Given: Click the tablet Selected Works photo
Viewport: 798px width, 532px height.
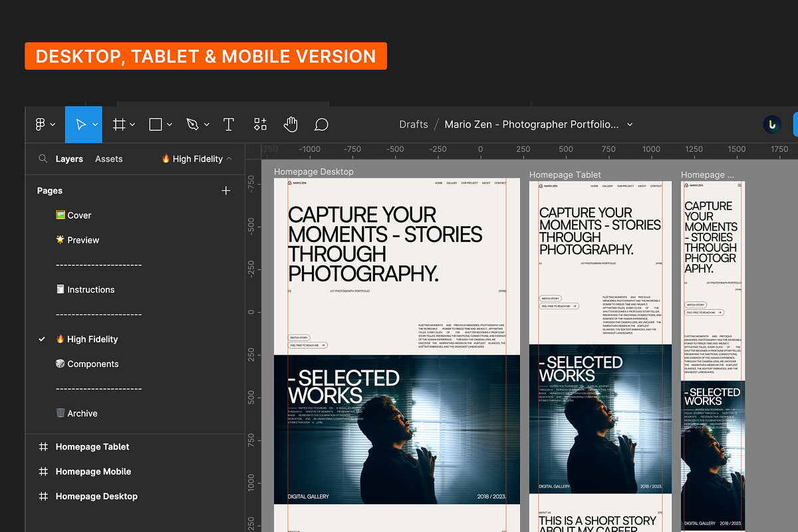Looking at the screenshot, I should pyautogui.click(x=600, y=419).
